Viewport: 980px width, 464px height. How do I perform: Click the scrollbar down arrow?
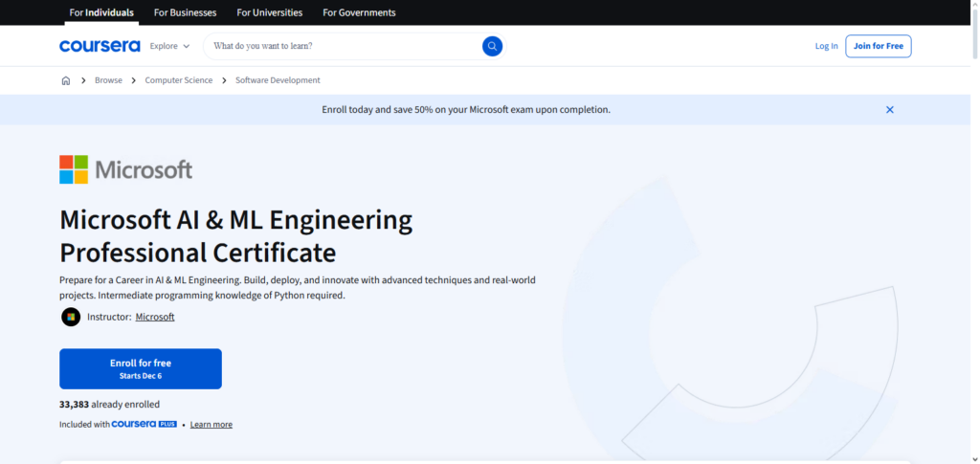pyautogui.click(x=974, y=459)
